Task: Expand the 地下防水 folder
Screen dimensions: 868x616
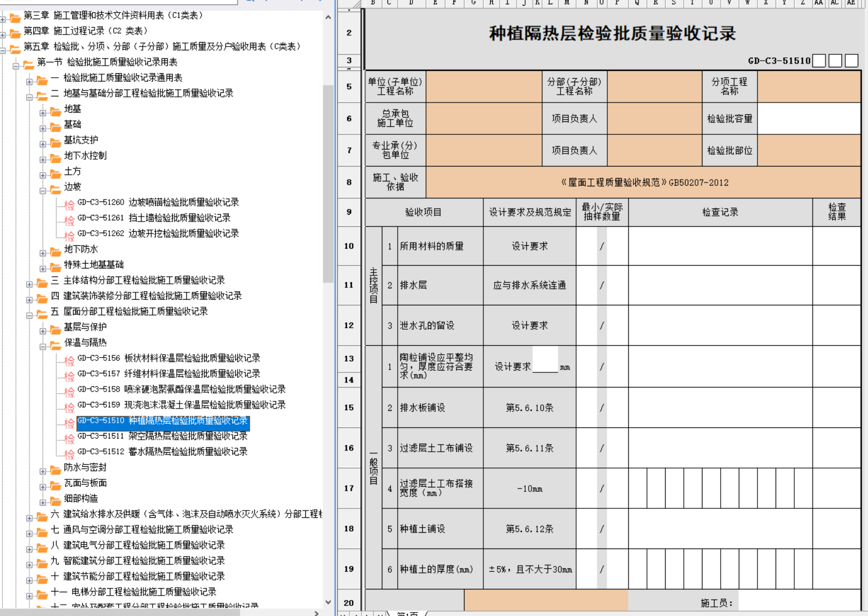Action: pos(43,253)
